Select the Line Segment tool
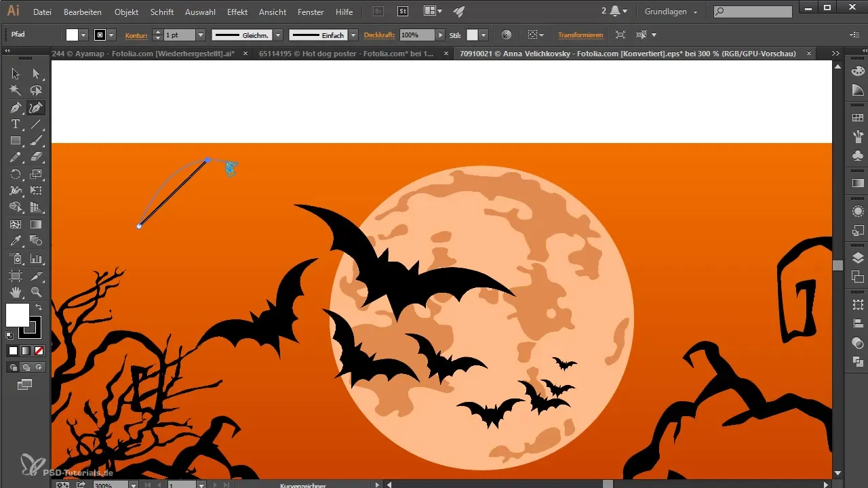 click(x=36, y=124)
